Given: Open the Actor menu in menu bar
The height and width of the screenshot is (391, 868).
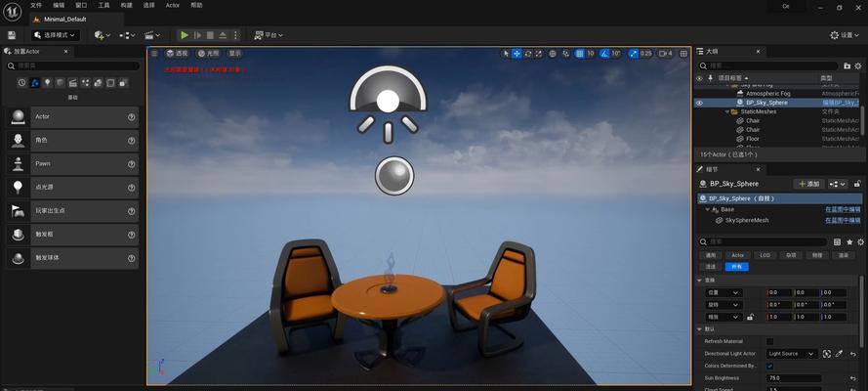Looking at the screenshot, I should click(173, 5).
